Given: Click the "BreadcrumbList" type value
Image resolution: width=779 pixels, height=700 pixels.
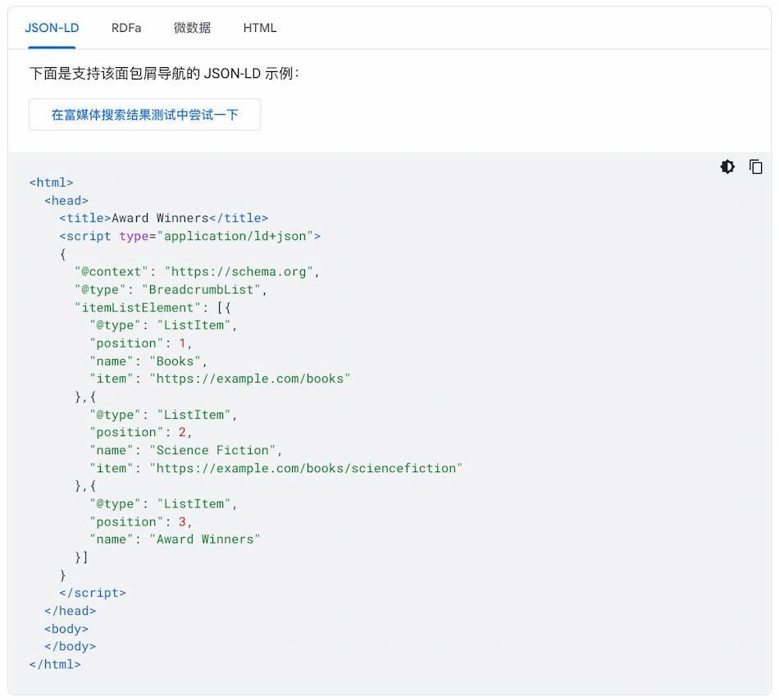Looking at the screenshot, I should [204, 289].
